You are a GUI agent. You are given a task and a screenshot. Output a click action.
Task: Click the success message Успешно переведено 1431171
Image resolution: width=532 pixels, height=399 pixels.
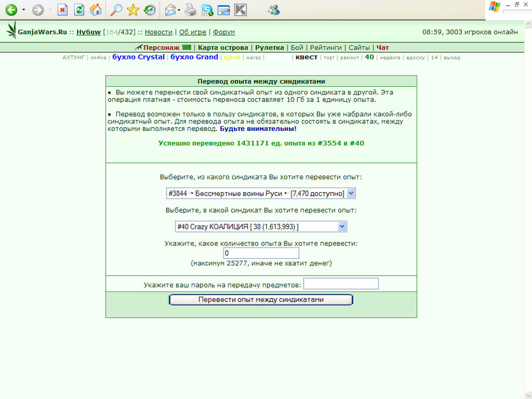261,143
